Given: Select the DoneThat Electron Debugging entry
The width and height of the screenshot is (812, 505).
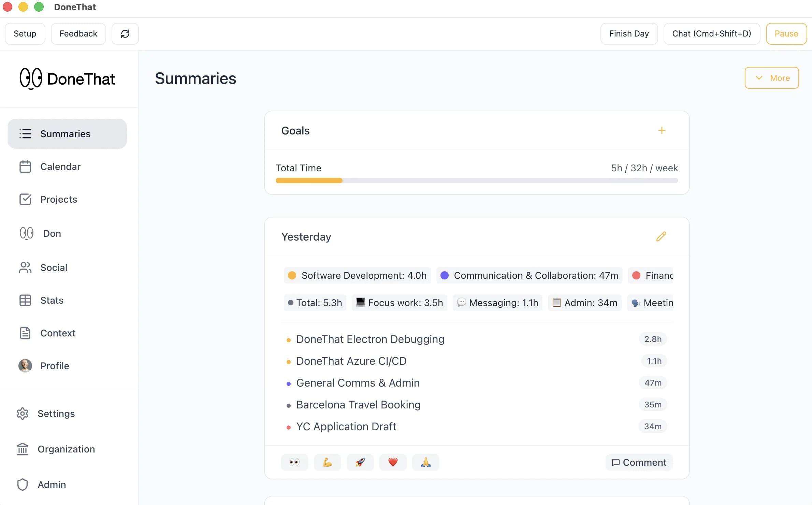Looking at the screenshot, I should point(370,339).
